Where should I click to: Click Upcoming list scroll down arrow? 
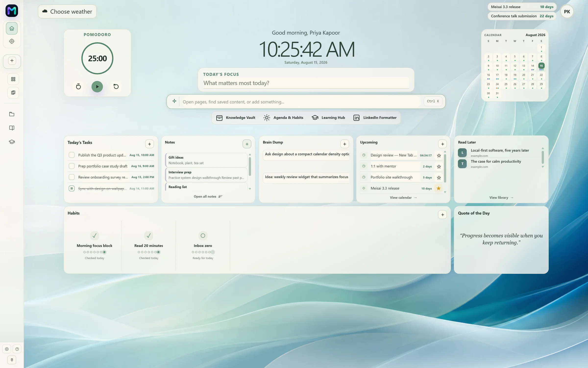pyautogui.click(x=445, y=192)
